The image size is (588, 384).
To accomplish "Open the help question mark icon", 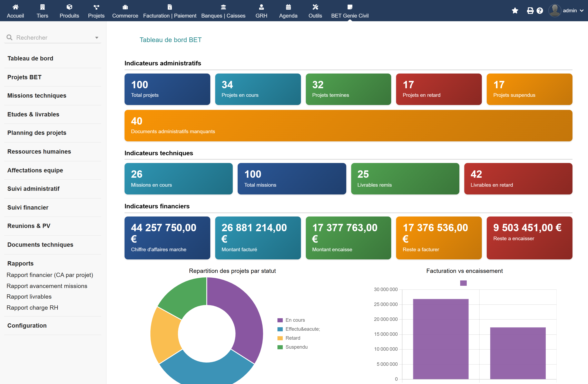I will coord(540,11).
